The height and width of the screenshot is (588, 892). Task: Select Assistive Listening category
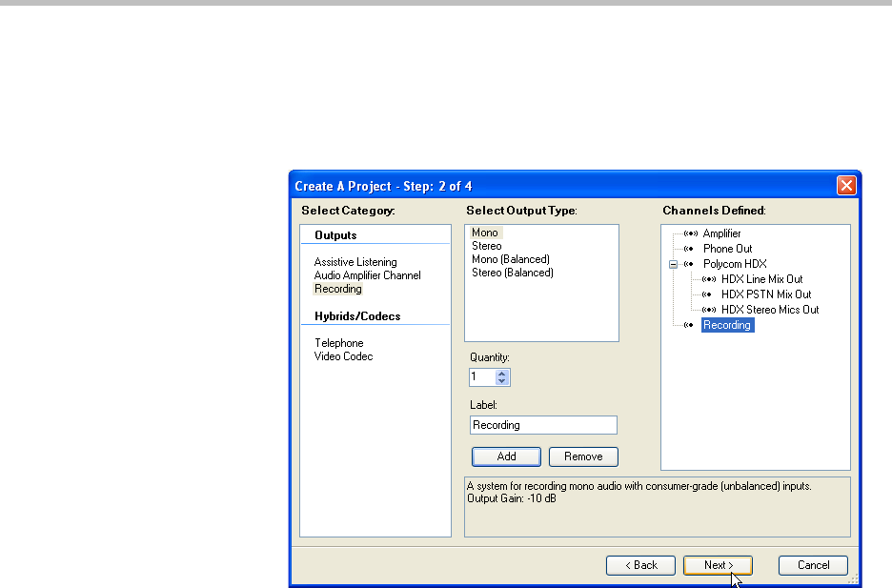tap(355, 262)
